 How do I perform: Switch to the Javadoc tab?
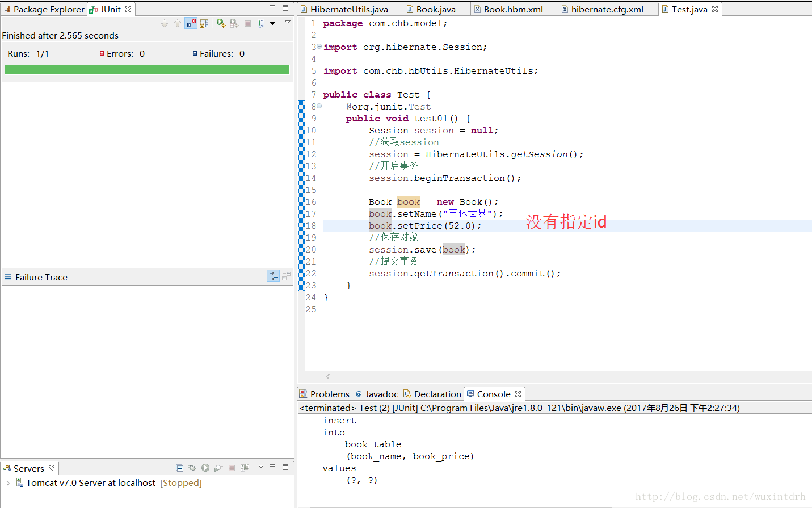click(377, 394)
